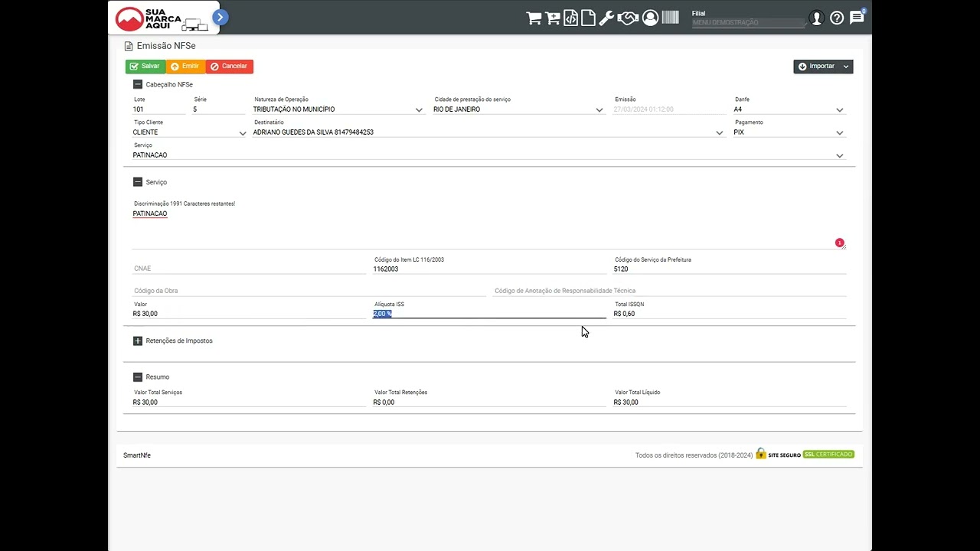The height and width of the screenshot is (551, 980).
Task: Click the CNAE input field
Action: point(249,269)
